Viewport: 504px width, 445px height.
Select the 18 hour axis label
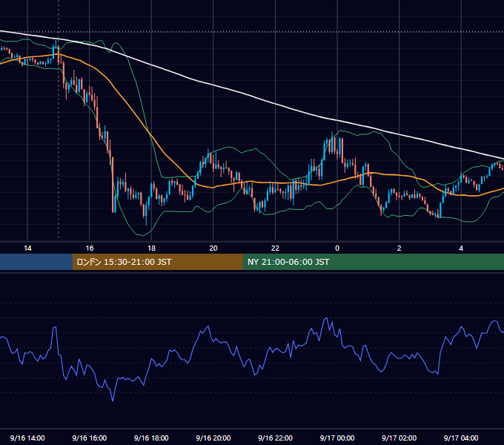(x=151, y=248)
